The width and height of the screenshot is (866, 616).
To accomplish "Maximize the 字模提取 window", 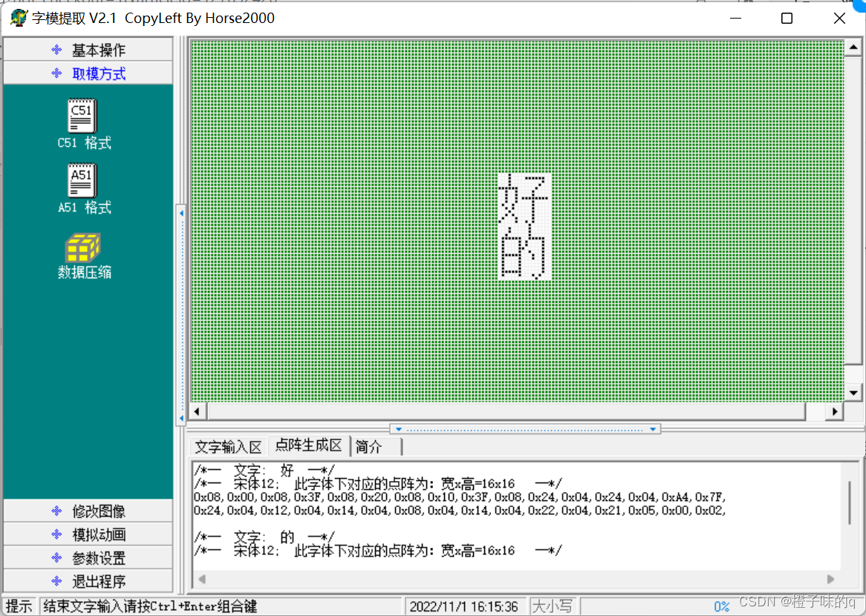I will [x=787, y=19].
